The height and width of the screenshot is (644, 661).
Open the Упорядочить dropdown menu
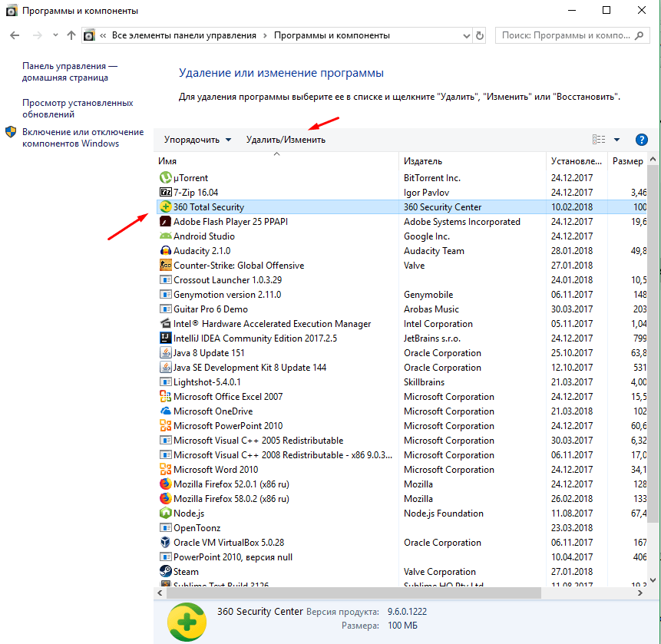tap(197, 140)
